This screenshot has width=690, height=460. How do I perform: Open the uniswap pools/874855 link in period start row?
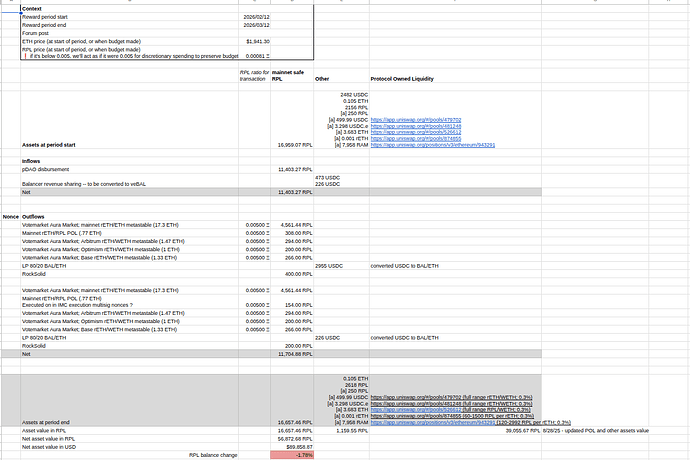pyautogui.click(x=416, y=138)
